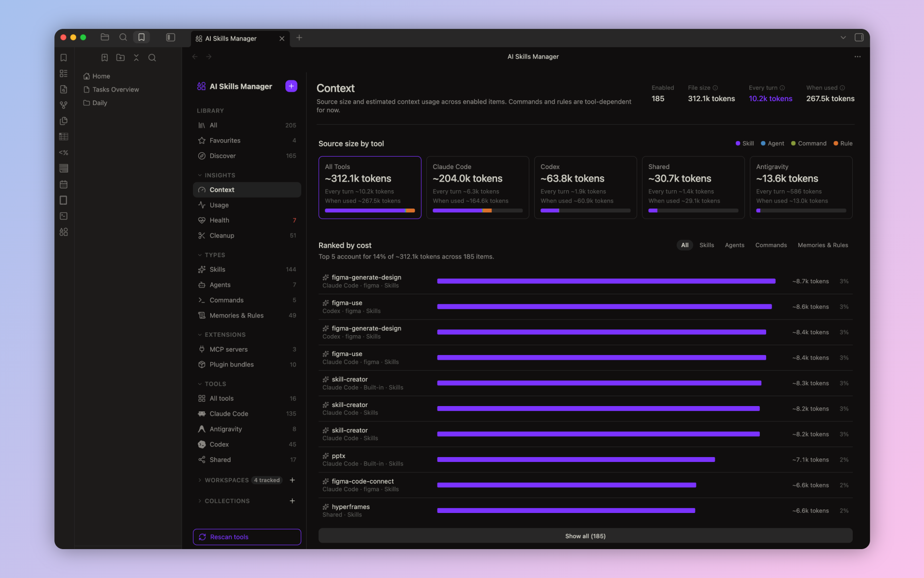Open the graph view icon in the ribbon
924x578 pixels.
coord(64,105)
